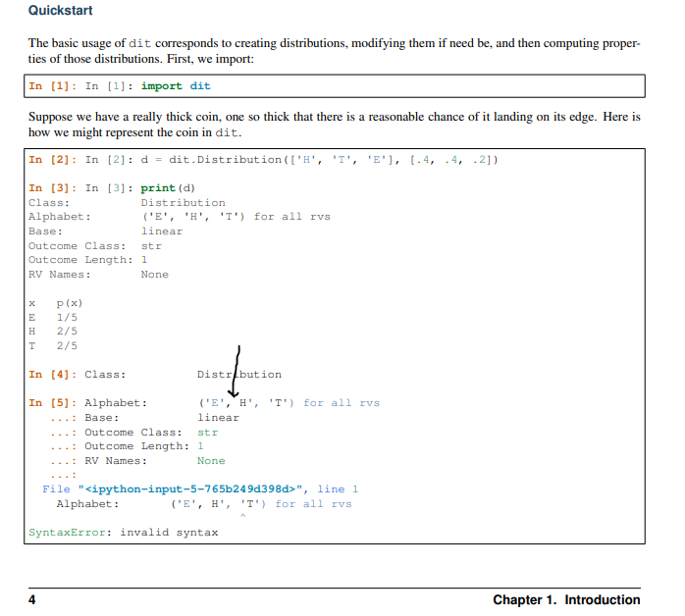Click the 'H 2/5' probability row
This screenshot has width=685, height=616.
(x=53, y=332)
